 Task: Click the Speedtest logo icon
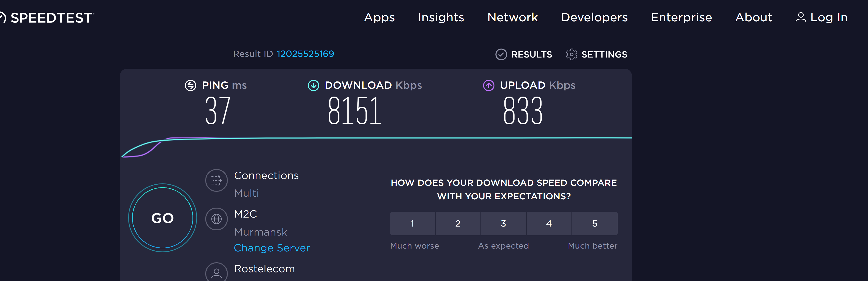(3, 18)
